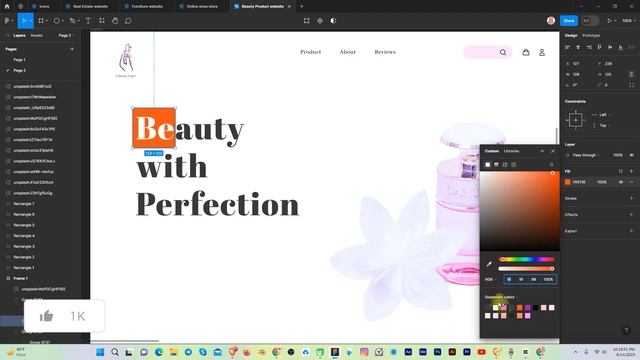Add an effect with plus icon
The width and height of the screenshot is (640, 360).
click(631, 215)
